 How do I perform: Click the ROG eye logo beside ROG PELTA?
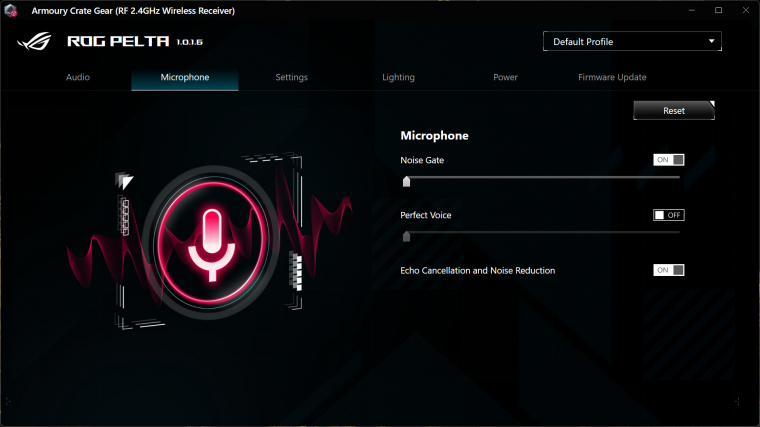point(37,42)
